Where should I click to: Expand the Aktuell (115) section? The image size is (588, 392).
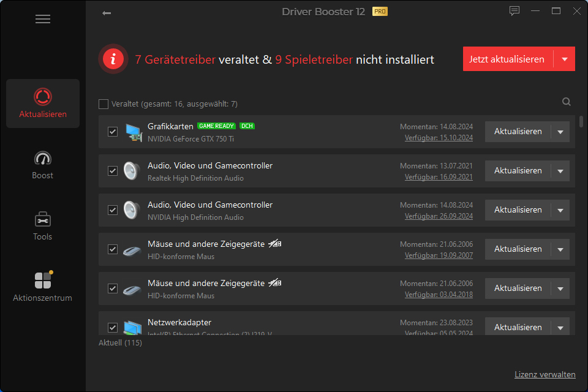coord(120,343)
